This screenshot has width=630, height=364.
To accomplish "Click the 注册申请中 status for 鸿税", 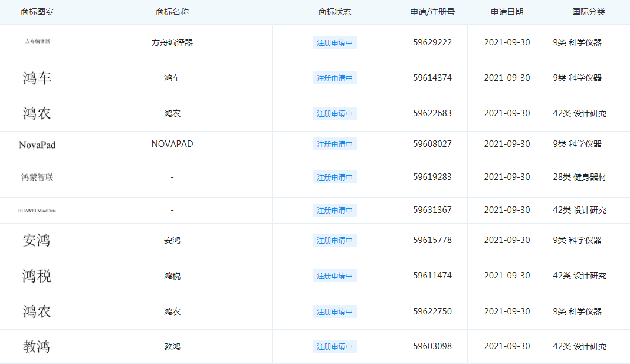I will [x=334, y=276].
